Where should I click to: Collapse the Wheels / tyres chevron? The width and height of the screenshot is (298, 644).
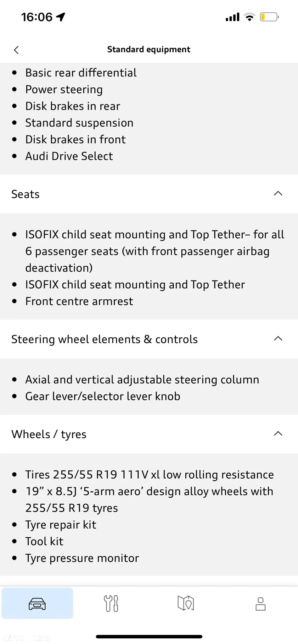pyautogui.click(x=278, y=434)
